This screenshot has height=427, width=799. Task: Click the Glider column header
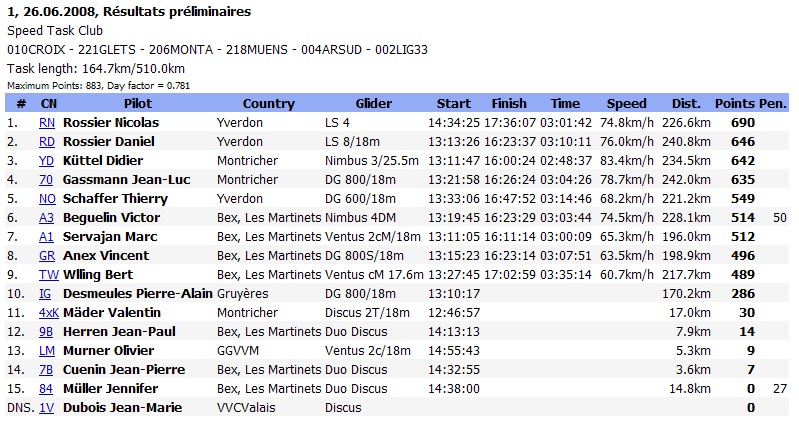pyautogui.click(x=374, y=103)
